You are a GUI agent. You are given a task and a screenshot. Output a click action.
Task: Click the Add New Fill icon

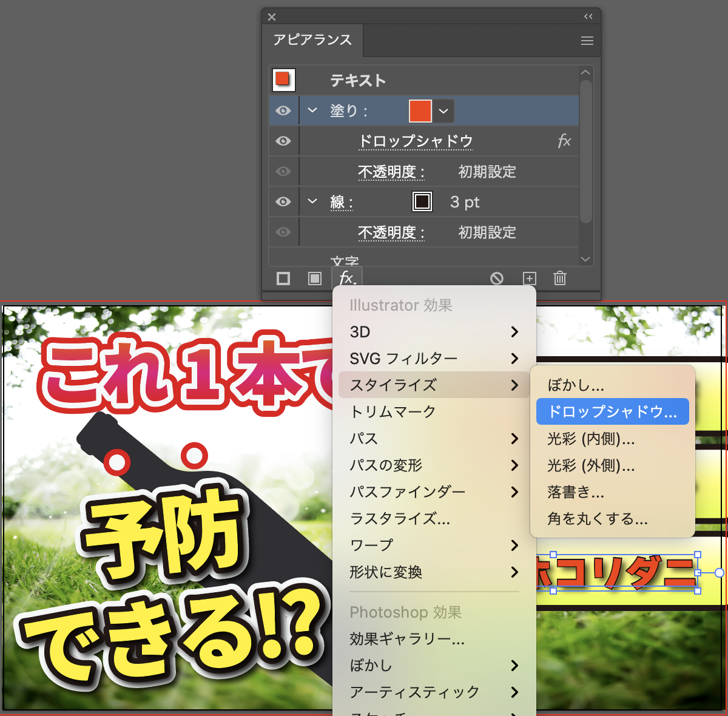coord(315,279)
